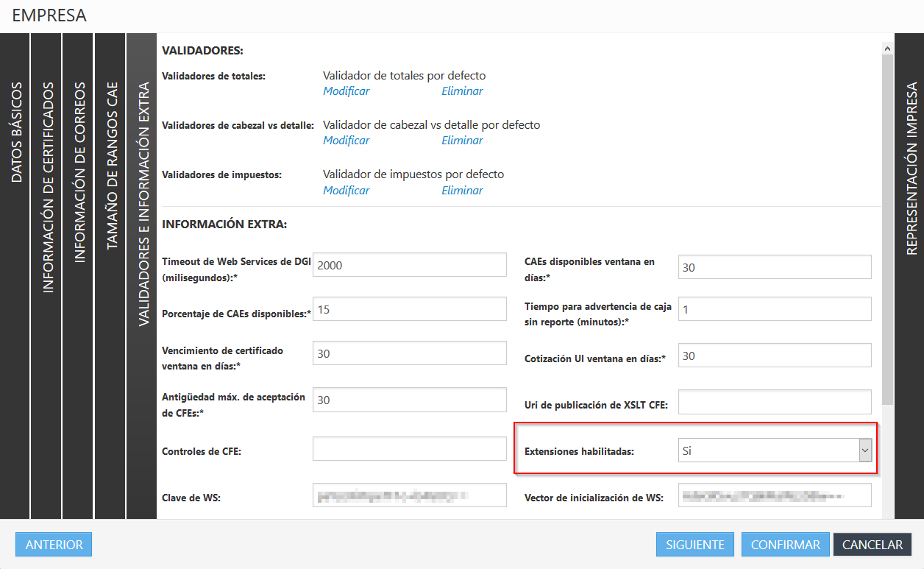Viewport: 924px width, 569px height.
Task: Modificar the cabezal vs detalle validator
Action: (346, 140)
